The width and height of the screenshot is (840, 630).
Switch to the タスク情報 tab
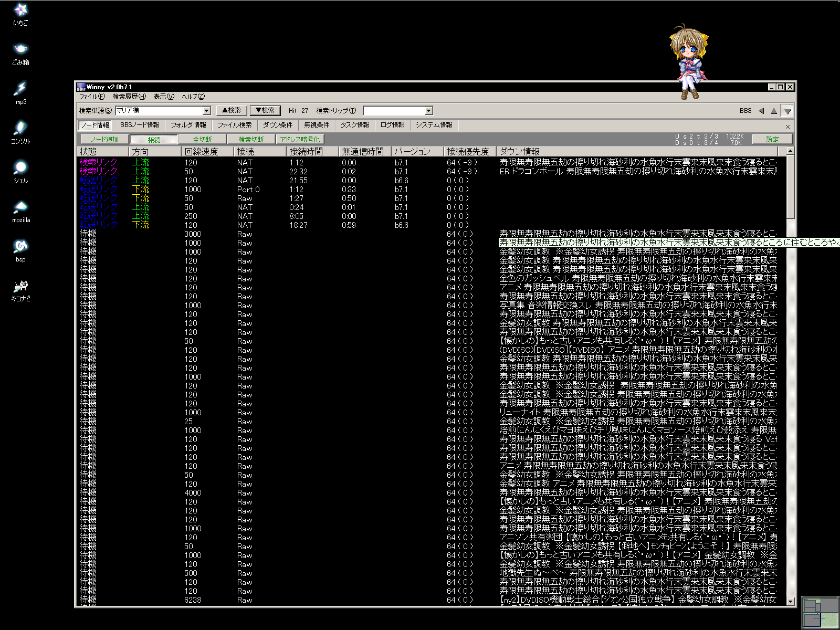(x=355, y=125)
